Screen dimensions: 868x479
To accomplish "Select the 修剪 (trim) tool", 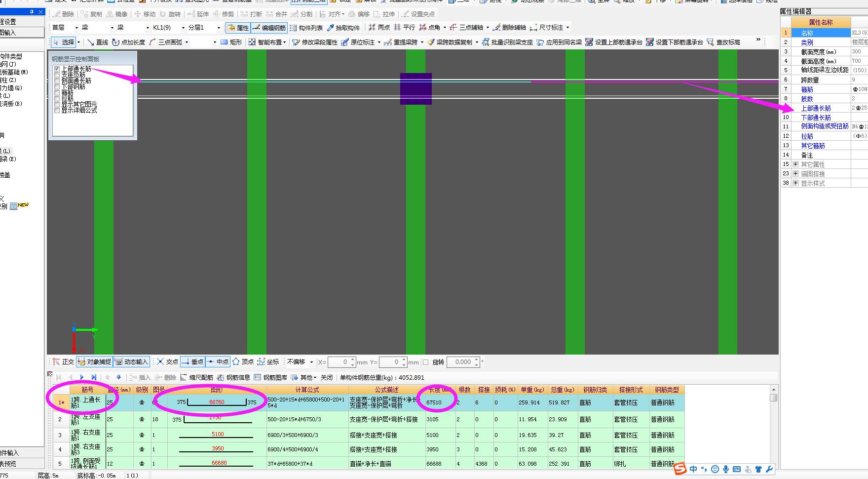I will 224,14.
